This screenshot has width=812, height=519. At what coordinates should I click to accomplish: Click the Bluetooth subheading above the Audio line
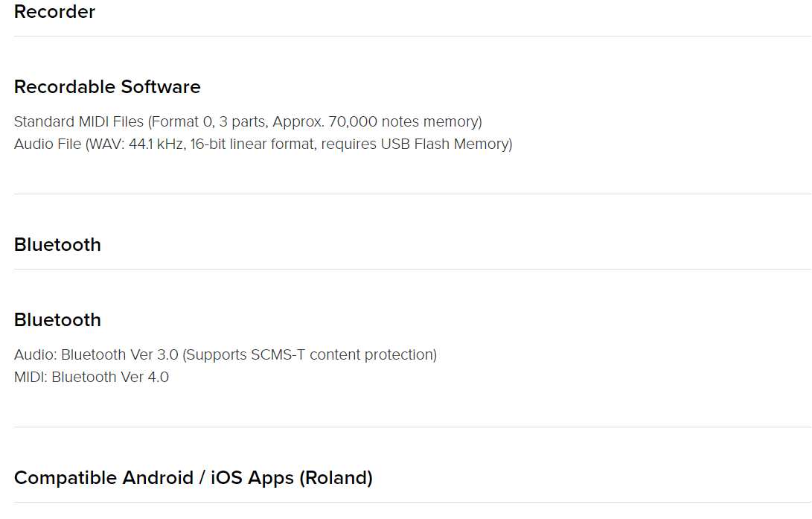click(57, 319)
